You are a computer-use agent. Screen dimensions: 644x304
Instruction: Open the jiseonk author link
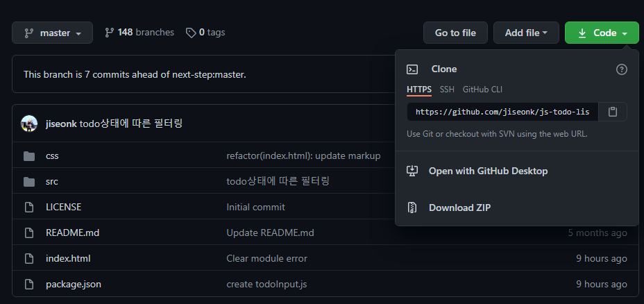[61, 124]
